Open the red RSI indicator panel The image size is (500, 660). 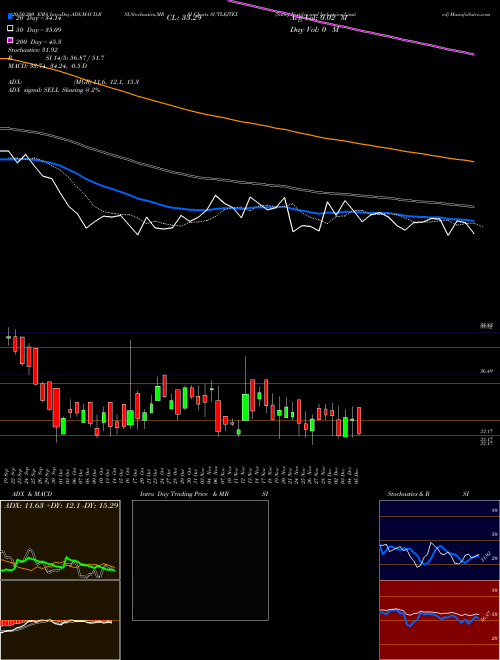pyautogui.click(x=439, y=620)
